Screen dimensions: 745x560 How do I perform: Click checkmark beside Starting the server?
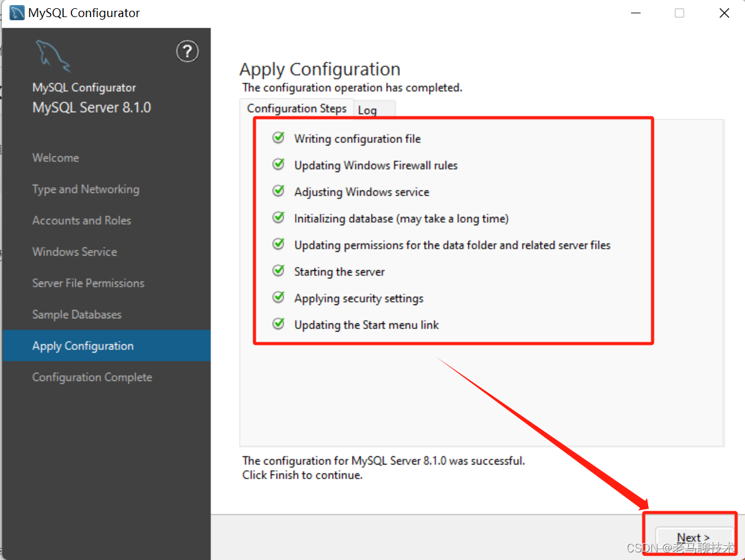click(279, 271)
